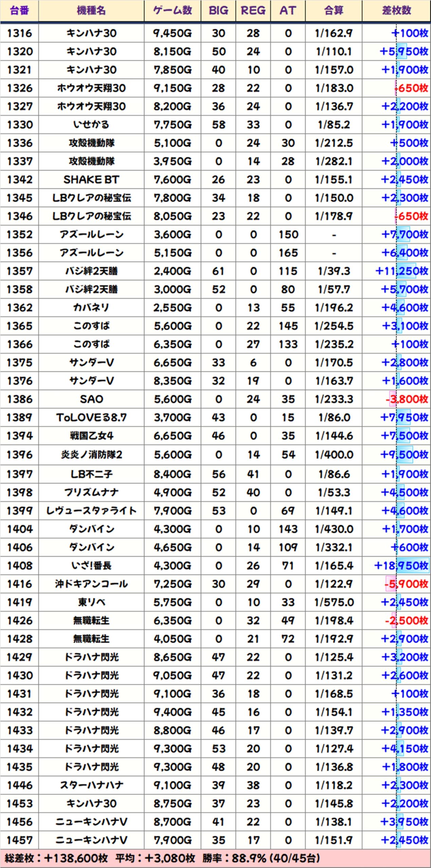The image size is (431, 868).
Task: Click the いざ!番長 machine name
Action: click(x=91, y=566)
